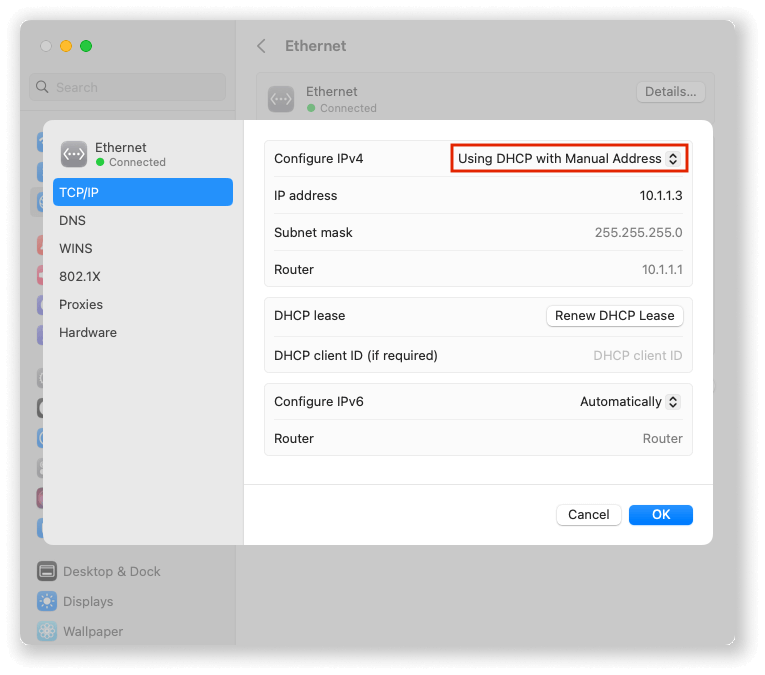
Task: Click the Cancel button
Action: [x=588, y=515]
